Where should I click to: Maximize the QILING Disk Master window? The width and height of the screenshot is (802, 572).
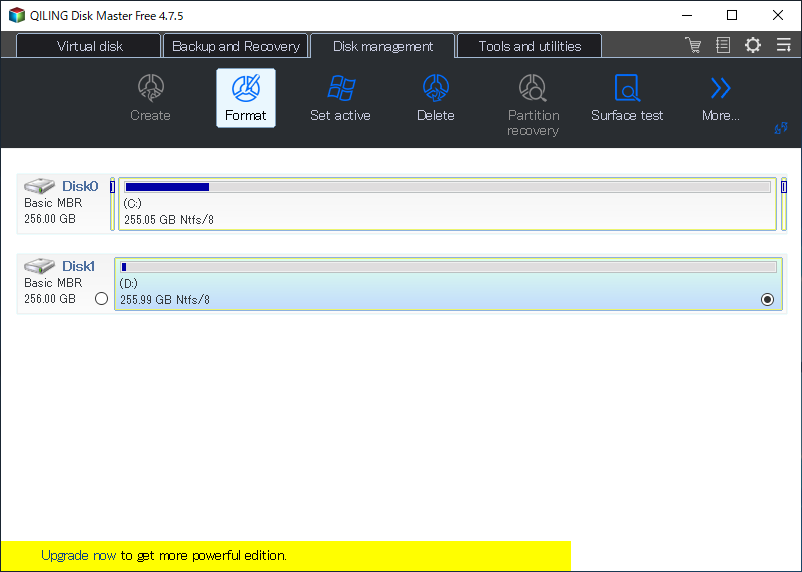(x=732, y=15)
